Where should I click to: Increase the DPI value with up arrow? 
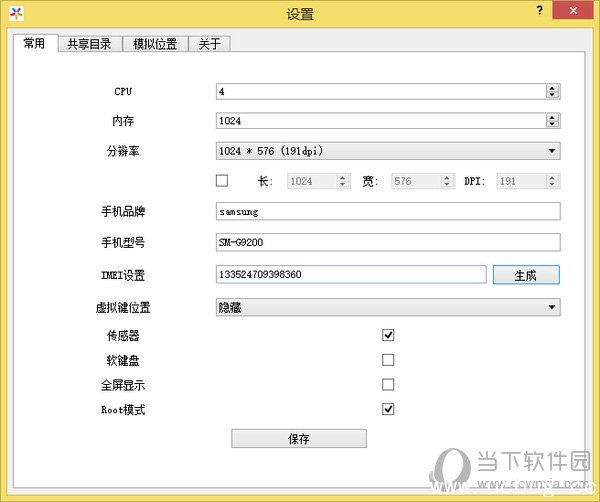point(552,178)
